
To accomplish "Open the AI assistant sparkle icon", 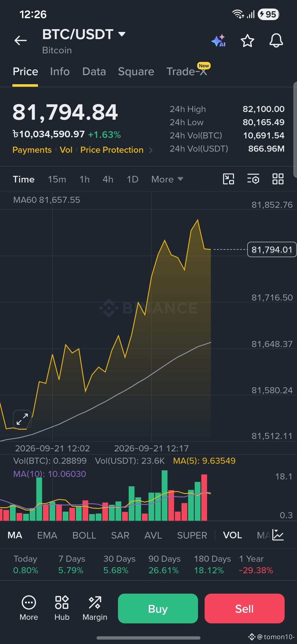I will pyautogui.click(x=219, y=41).
